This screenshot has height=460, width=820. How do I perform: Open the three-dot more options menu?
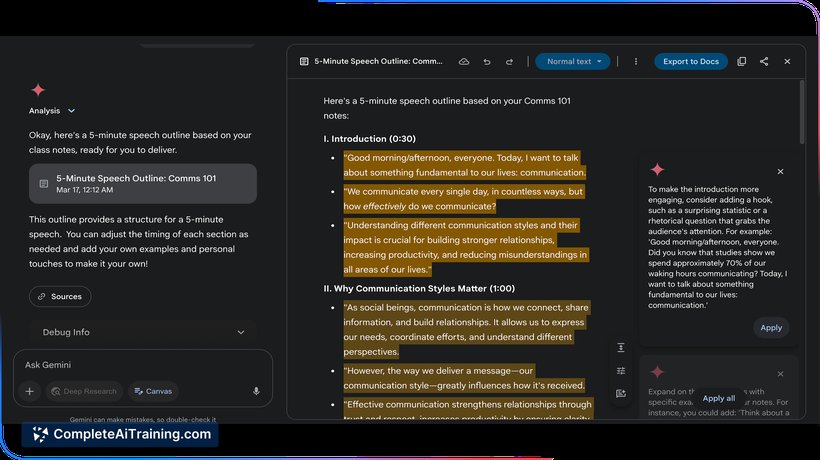coord(636,62)
